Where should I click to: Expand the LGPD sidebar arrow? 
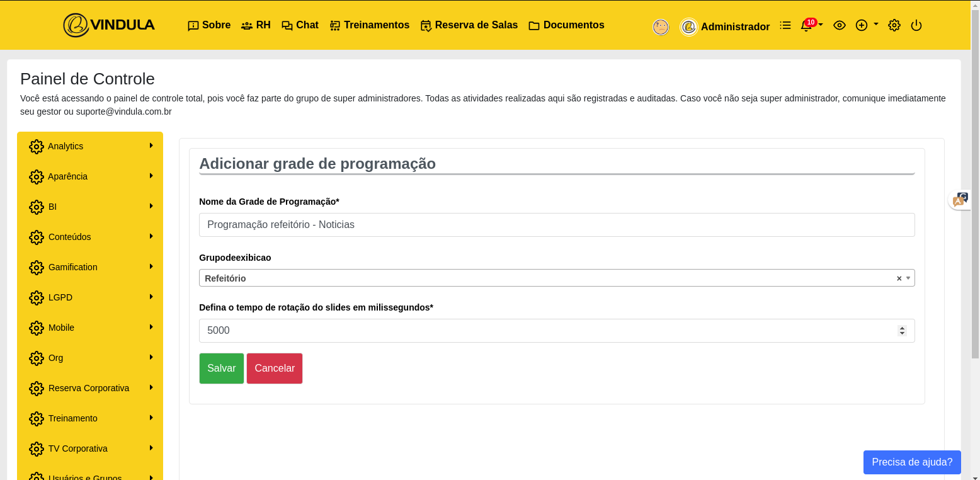(x=151, y=297)
